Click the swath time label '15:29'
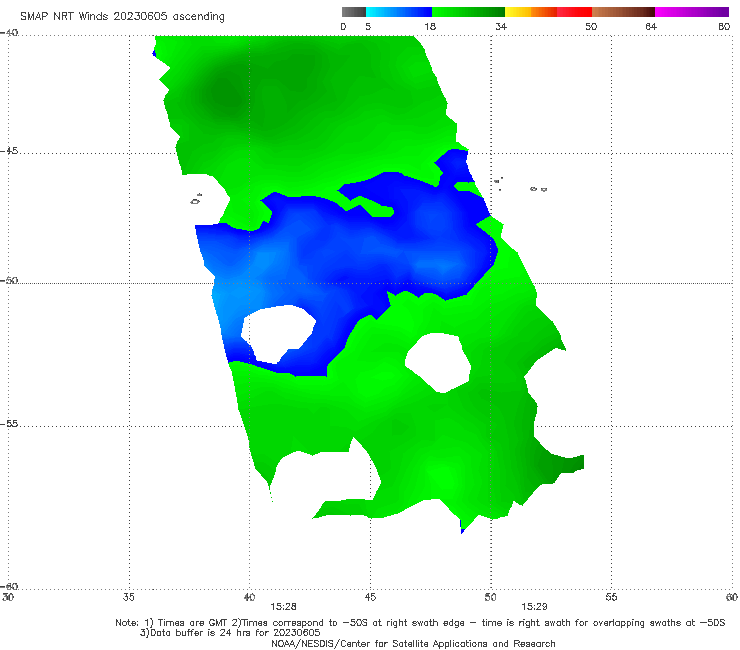 534,607
